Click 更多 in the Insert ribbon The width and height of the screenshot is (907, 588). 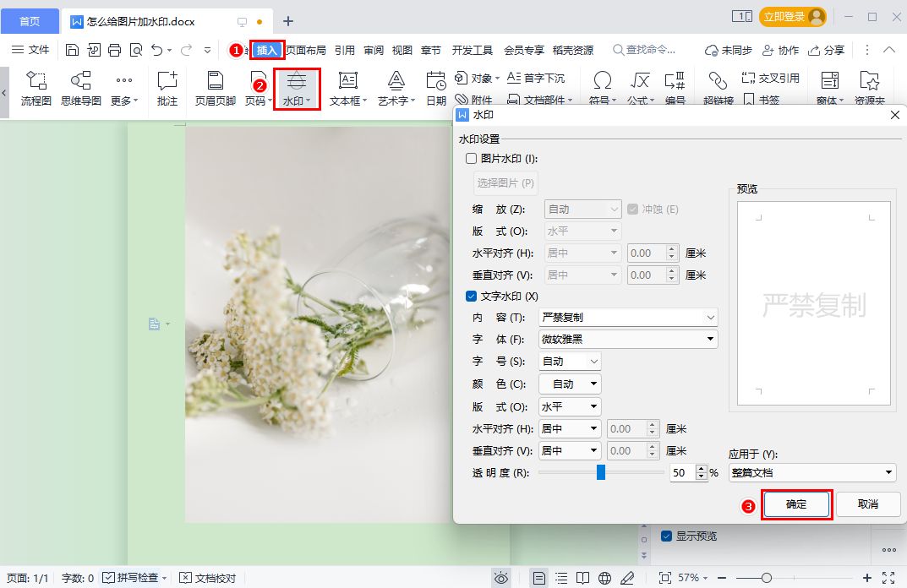click(123, 89)
